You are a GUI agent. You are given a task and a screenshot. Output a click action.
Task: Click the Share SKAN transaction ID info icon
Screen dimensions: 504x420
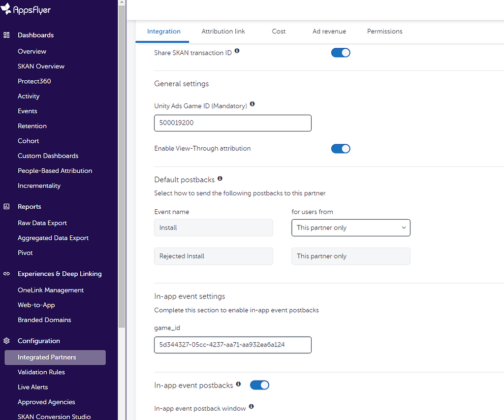point(237,50)
